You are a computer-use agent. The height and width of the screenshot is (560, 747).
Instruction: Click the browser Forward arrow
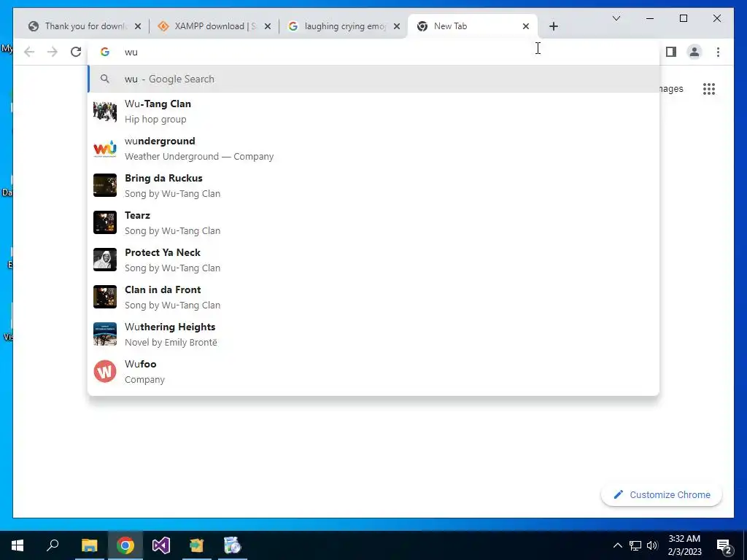coord(53,52)
